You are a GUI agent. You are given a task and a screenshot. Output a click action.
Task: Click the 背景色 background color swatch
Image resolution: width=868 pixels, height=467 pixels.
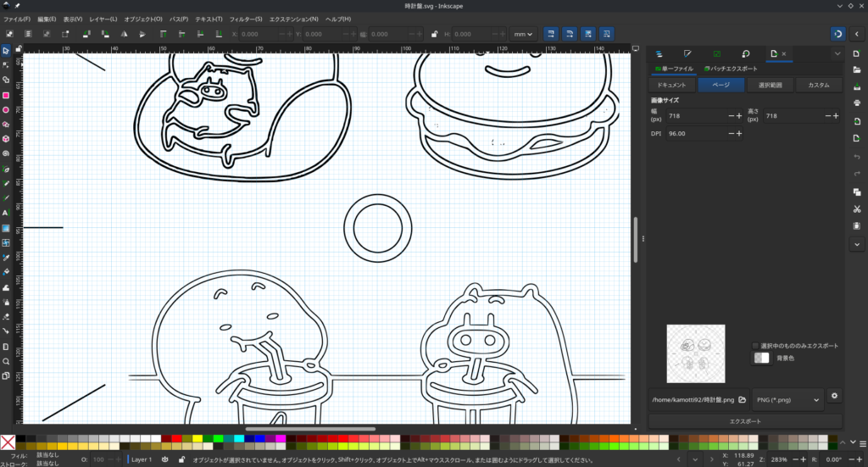click(x=761, y=359)
